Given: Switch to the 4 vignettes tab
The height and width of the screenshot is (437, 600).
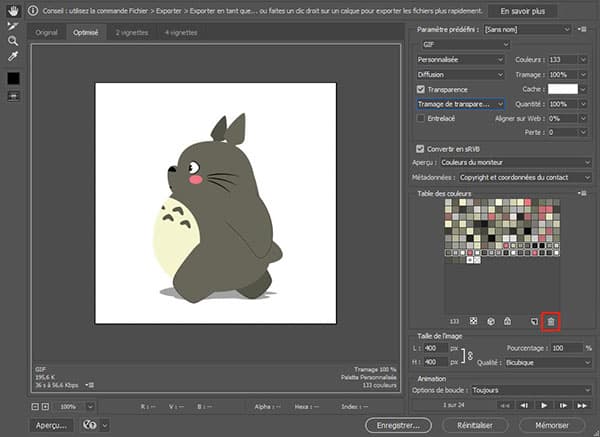Looking at the screenshot, I should [x=181, y=33].
